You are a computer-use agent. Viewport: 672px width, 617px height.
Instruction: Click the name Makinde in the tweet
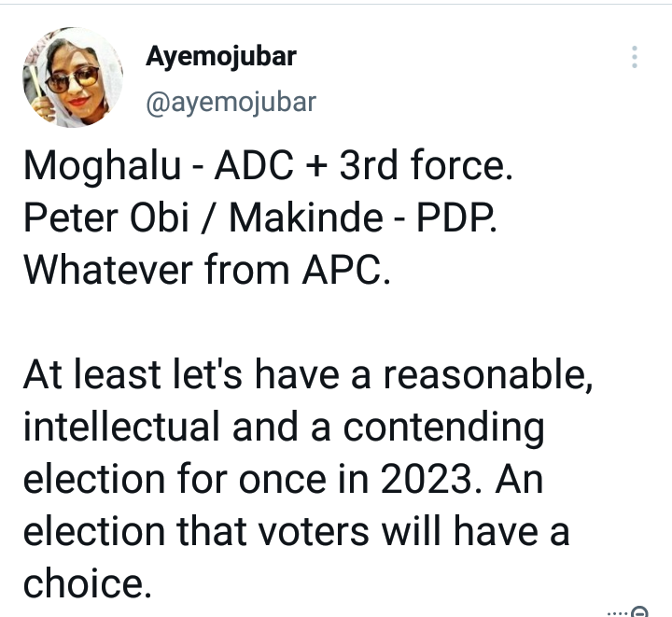click(306, 218)
